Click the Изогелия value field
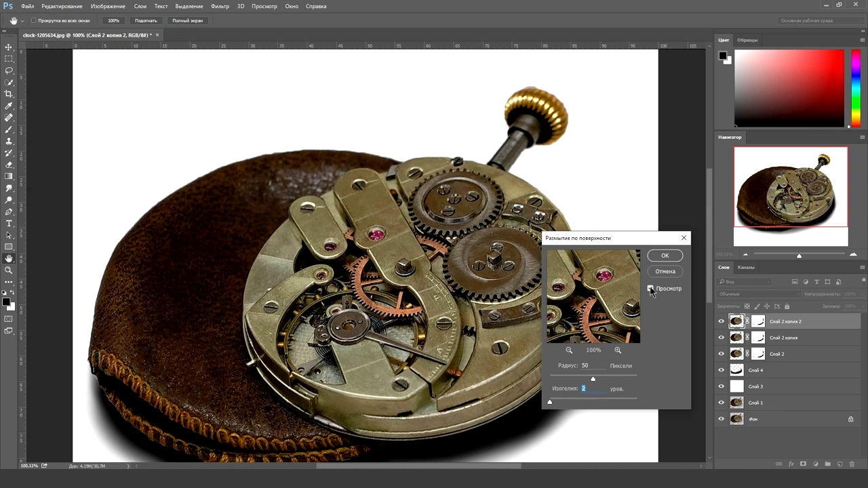This screenshot has height=488, width=868. 593,388
